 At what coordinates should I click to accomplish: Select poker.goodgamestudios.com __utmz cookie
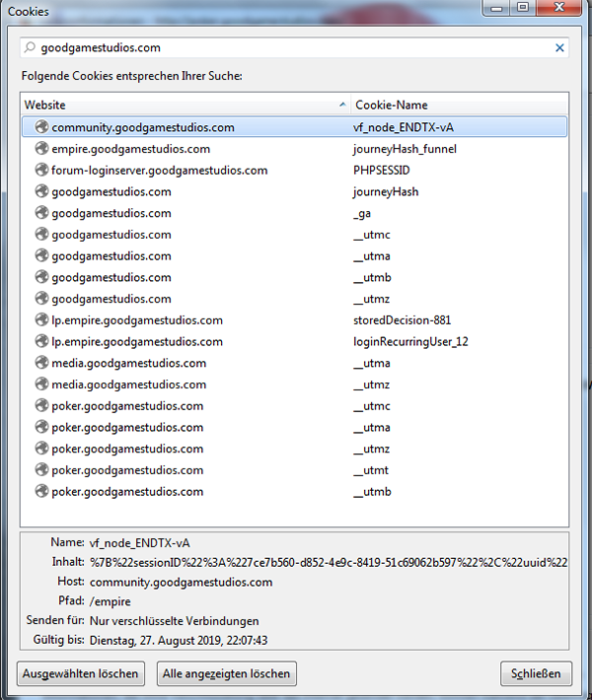tap(294, 449)
